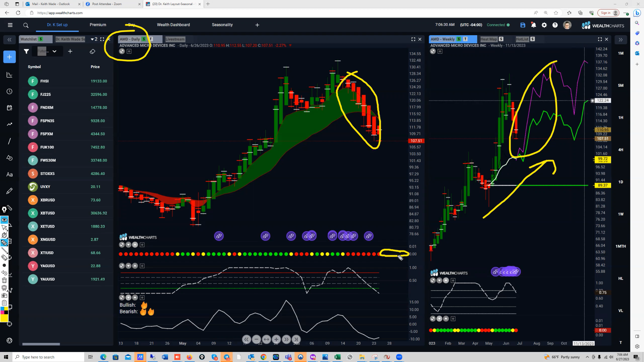Click the watchlist eraser clear icon
The height and width of the screenshot is (362, 644).
point(93,51)
